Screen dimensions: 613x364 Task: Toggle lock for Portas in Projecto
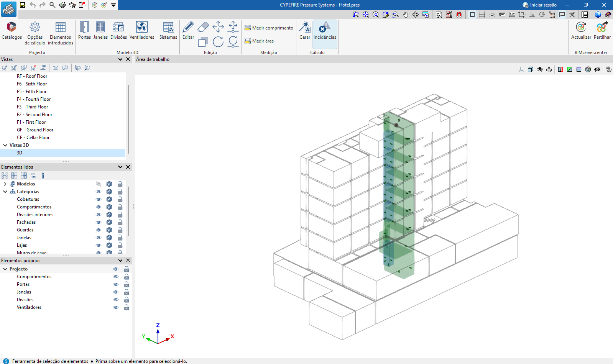(x=127, y=284)
